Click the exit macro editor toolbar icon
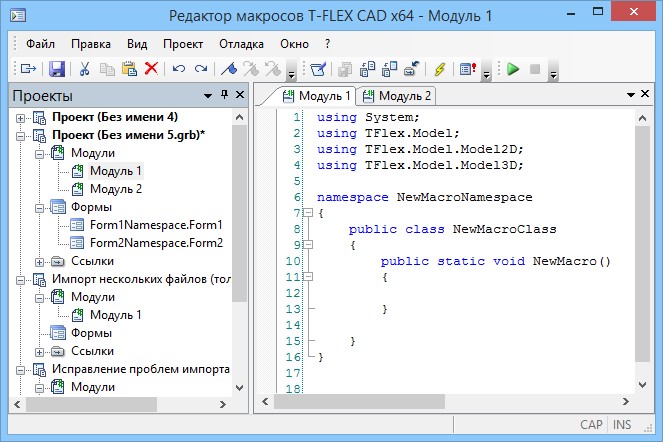The height and width of the screenshot is (442, 663). coord(28,69)
